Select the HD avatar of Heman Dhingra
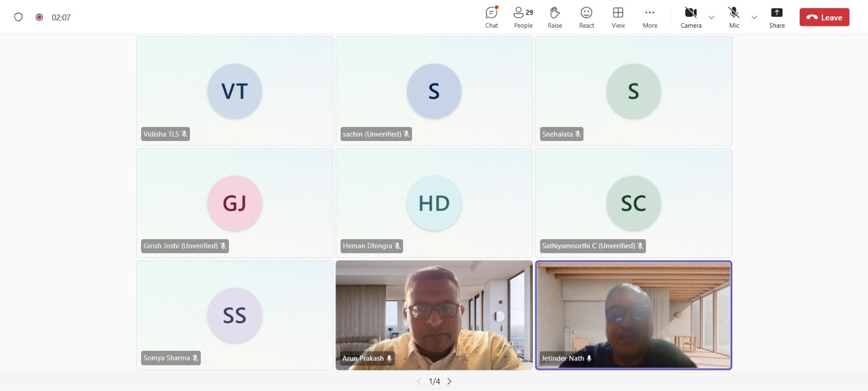 (434, 203)
